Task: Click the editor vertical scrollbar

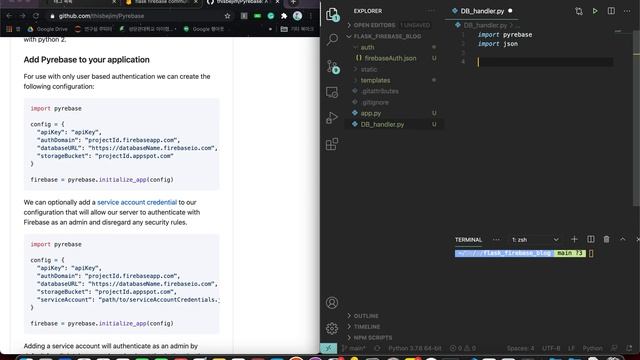Action: (636, 118)
